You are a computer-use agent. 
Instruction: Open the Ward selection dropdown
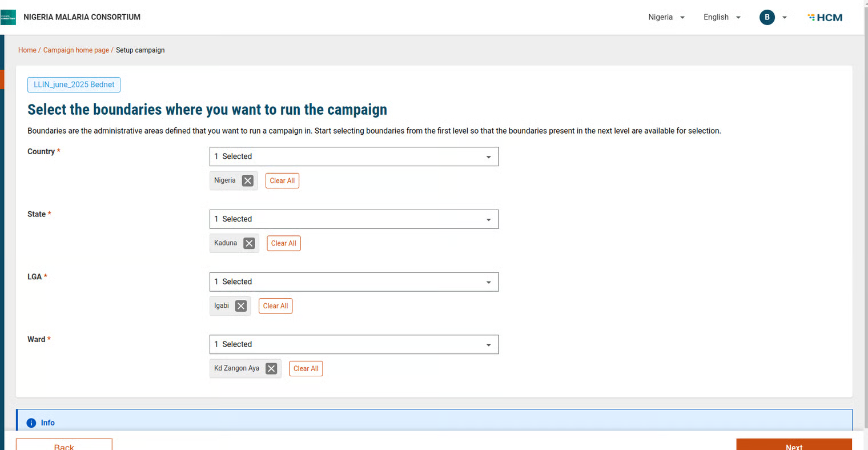354,345
